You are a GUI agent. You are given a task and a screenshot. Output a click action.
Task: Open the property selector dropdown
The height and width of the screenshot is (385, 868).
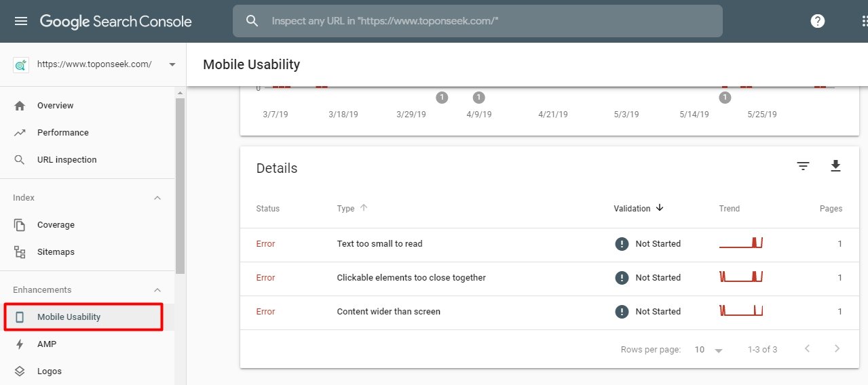172,64
